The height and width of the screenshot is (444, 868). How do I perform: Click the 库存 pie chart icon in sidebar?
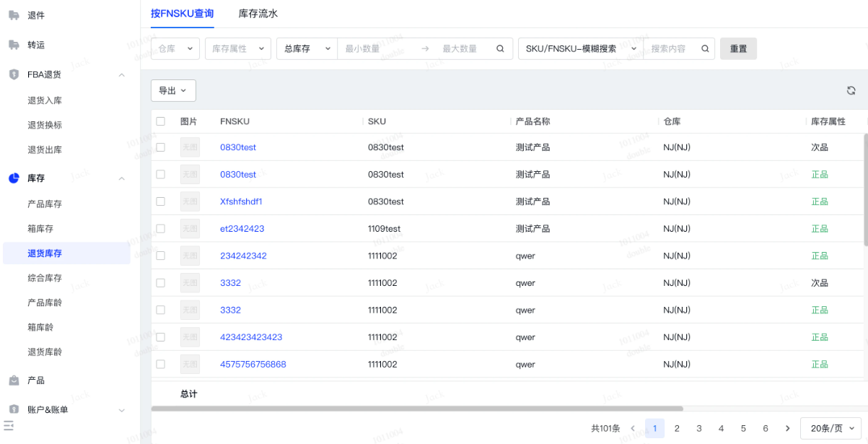click(14, 178)
